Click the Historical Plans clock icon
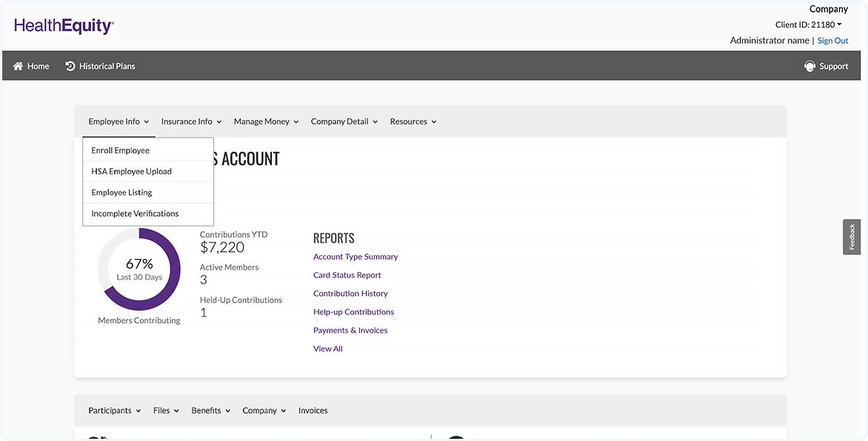This screenshot has width=868, height=441. tap(70, 67)
